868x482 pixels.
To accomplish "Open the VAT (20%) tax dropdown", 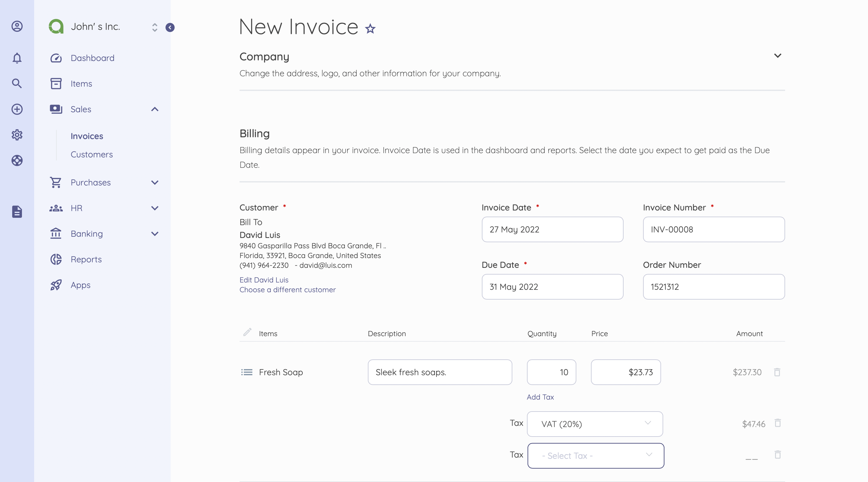I will [595, 424].
